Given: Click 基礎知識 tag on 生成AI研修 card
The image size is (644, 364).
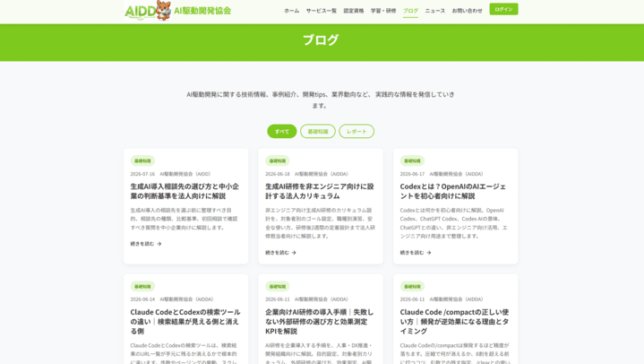Looking at the screenshot, I should click(278, 160).
